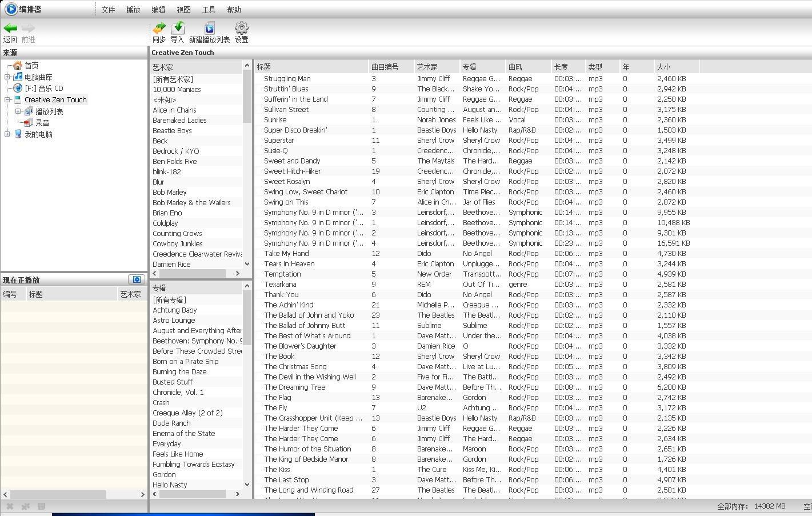
Task: Click the application logo icon in title bar
Action: click(x=11, y=9)
